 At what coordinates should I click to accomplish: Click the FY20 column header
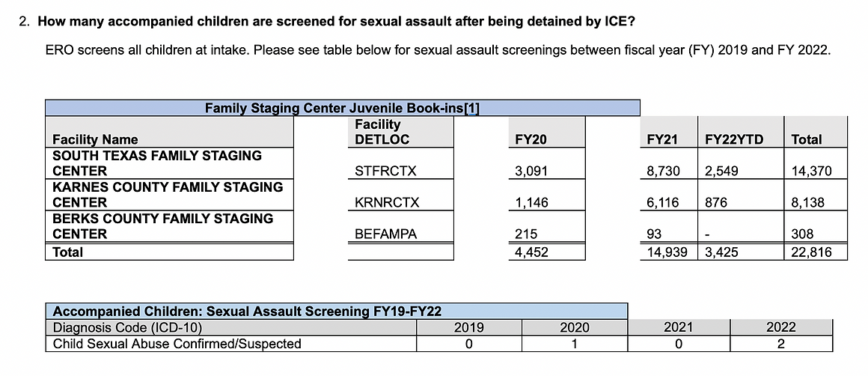click(531, 139)
